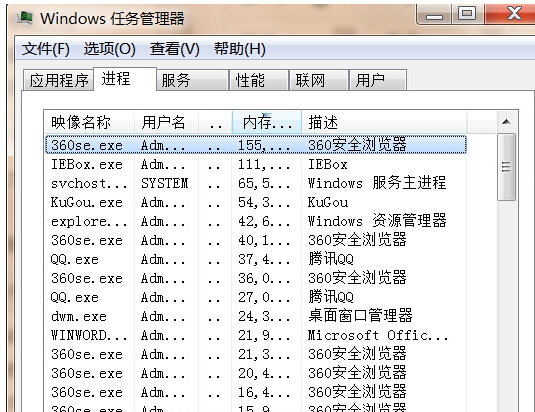Click the Task Manager title bar icon
Viewport: 535px width, 412px height.
(25, 18)
